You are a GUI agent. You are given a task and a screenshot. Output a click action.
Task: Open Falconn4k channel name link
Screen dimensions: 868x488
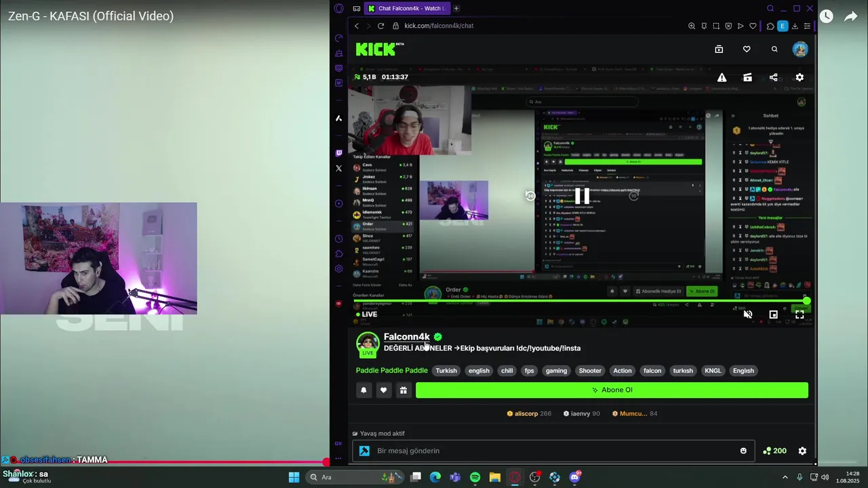pyautogui.click(x=407, y=337)
